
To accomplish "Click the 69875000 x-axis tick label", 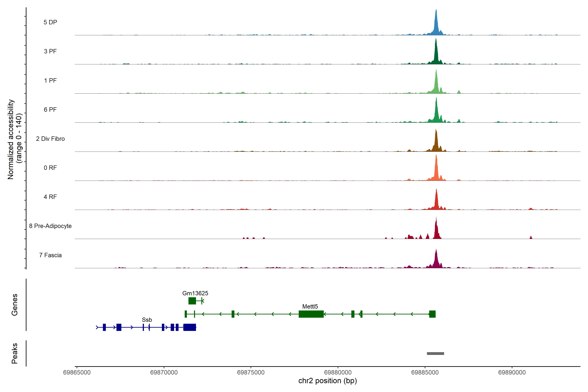I will coord(251,372).
